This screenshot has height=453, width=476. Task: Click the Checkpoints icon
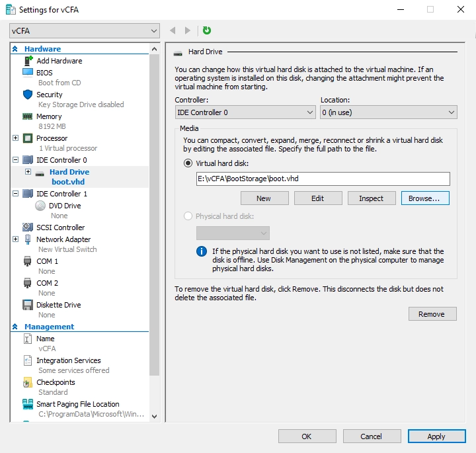[27, 382]
